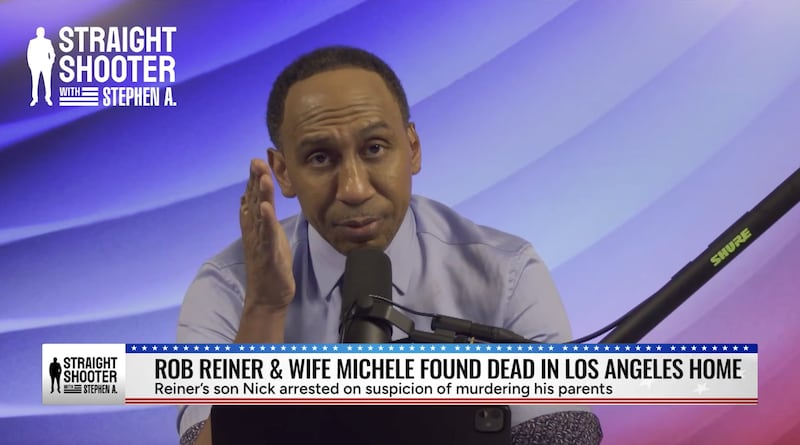
Task: Click the Straight Shooter logo in lower-third banner
Action: click(84, 375)
